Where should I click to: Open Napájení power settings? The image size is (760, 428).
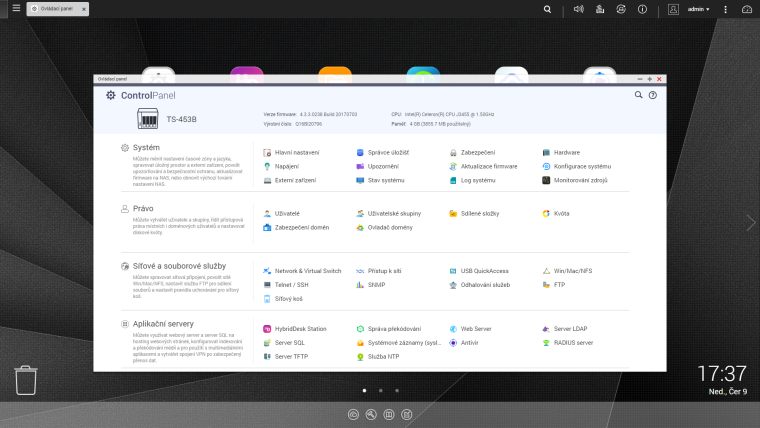(x=281, y=166)
